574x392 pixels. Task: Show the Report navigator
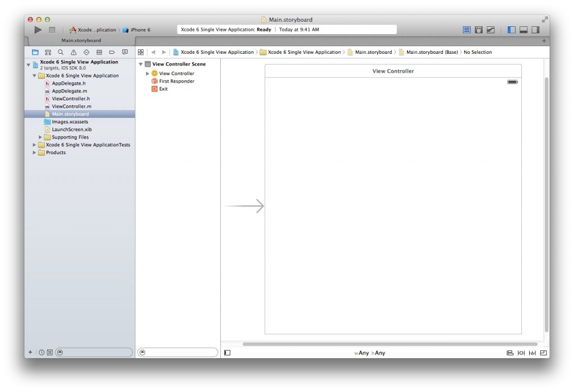click(124, 52)
